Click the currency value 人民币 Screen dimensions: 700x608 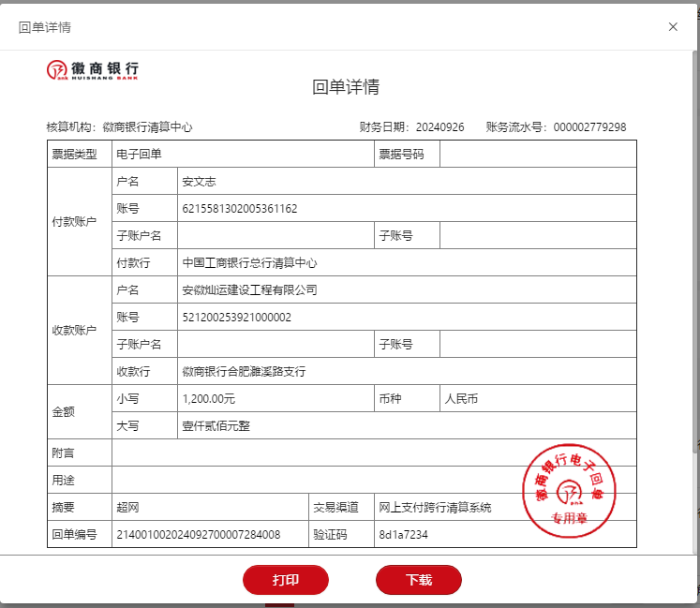461,399
